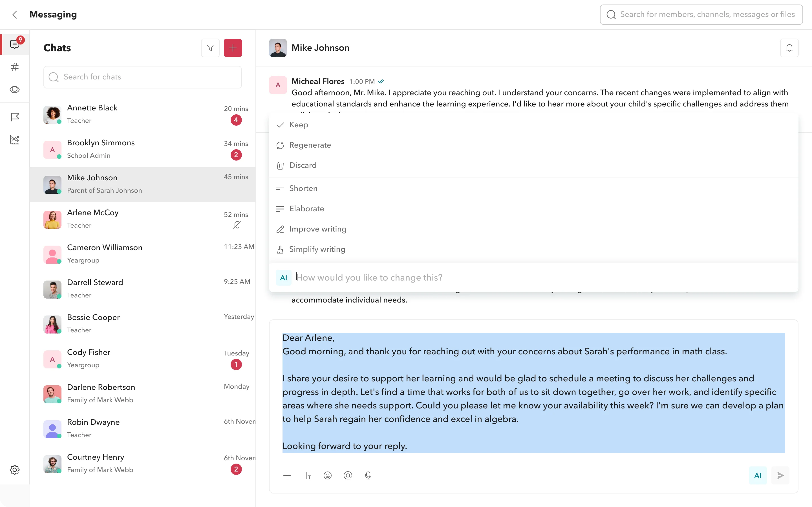This screenshot has width=812, height=507.
Task: Expand Shorten option in AI menu
Action: coord(303,188)
